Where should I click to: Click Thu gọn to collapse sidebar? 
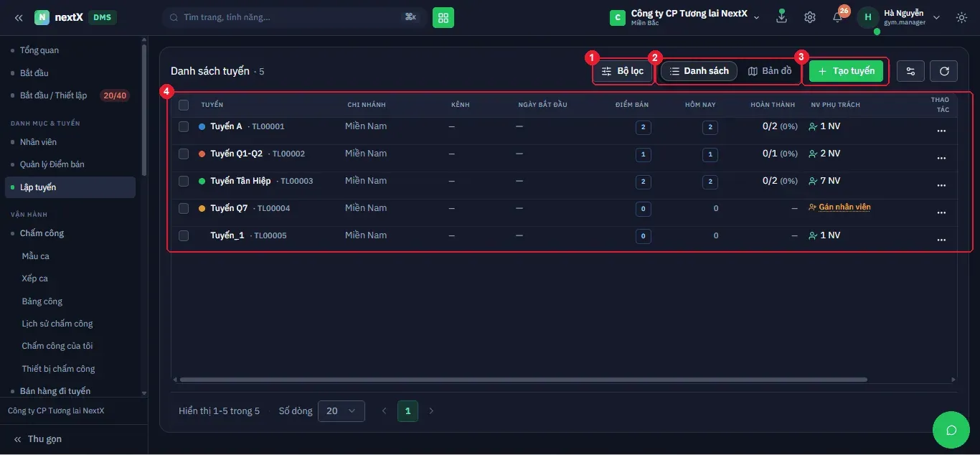coord(37,439)
